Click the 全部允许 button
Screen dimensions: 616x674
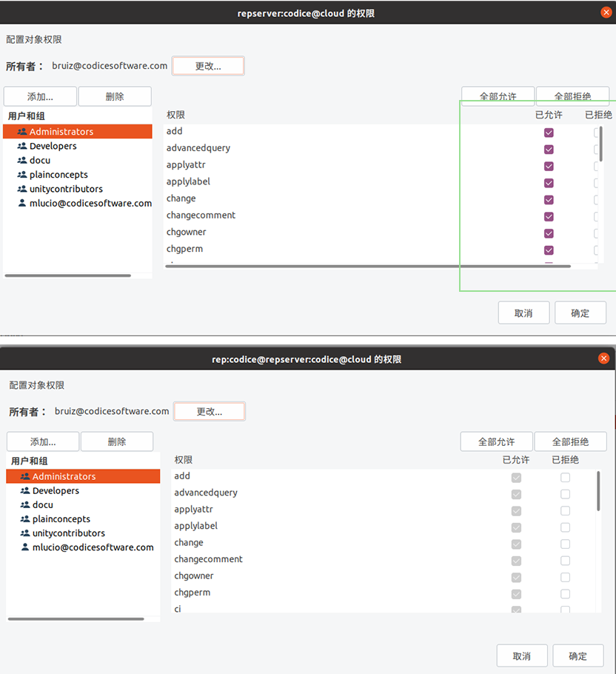click(498, 96)
